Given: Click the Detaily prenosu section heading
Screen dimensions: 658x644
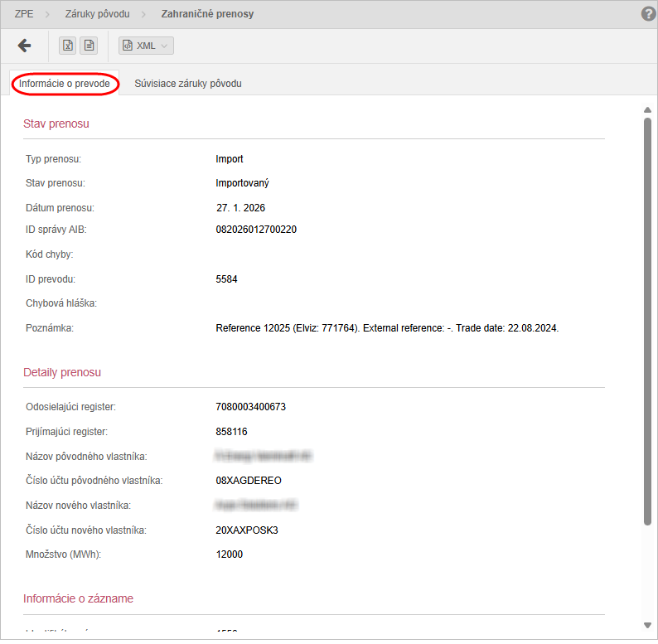Looking at the screenshot, I should pos(62,372).
